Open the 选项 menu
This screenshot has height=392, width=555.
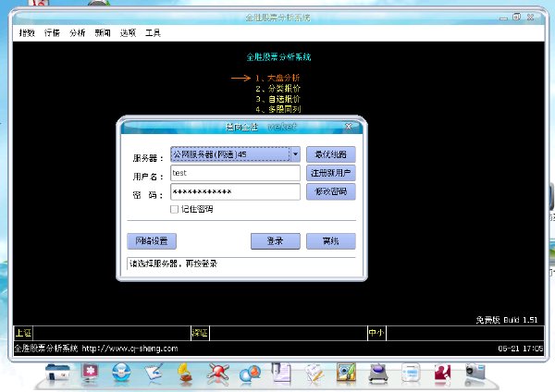(128, 33)
